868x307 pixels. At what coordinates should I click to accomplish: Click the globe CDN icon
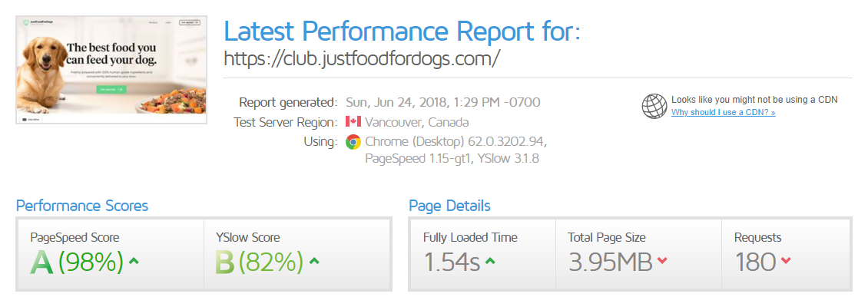(654, 106)
